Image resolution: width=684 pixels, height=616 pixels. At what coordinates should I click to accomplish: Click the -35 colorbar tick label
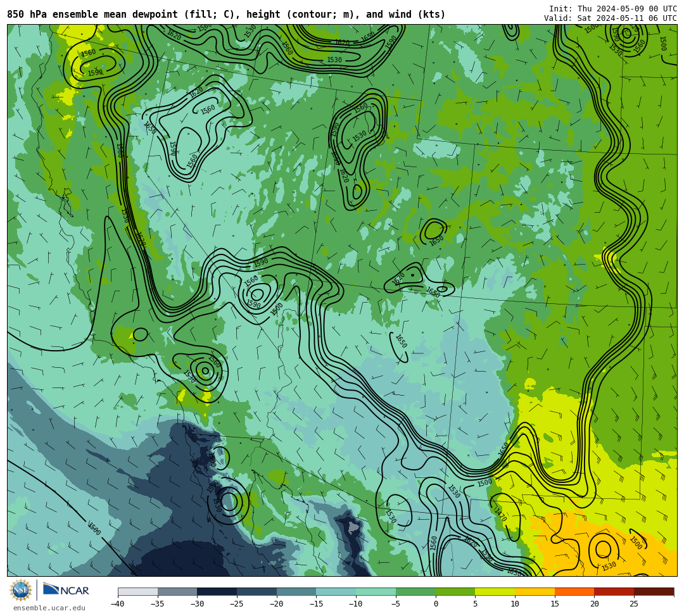(158, 604)
